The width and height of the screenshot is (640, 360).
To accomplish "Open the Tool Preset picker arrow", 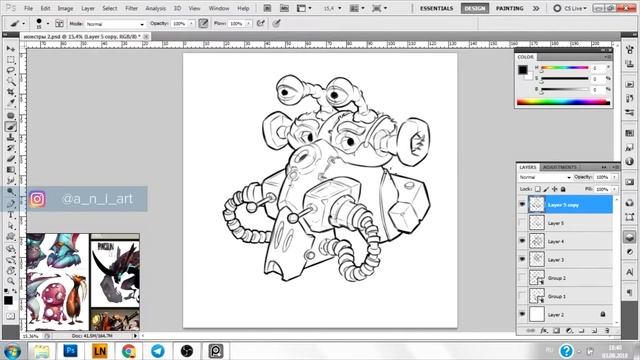I will coord(23,24).
